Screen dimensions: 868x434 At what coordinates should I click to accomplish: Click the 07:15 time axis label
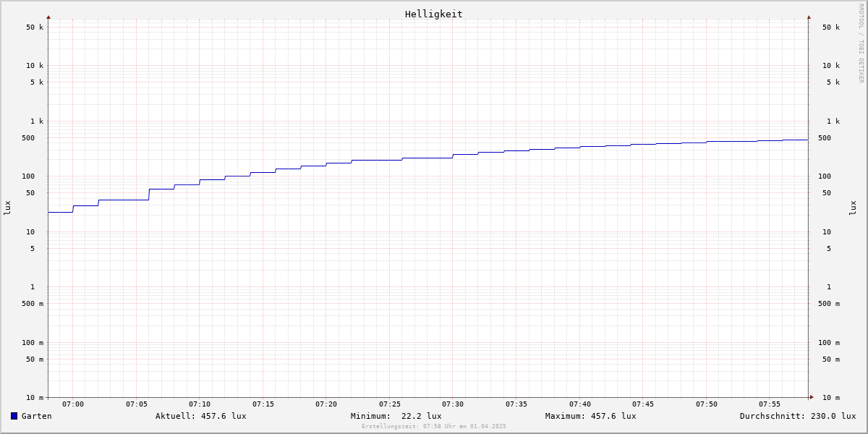[x=263, y=404]
